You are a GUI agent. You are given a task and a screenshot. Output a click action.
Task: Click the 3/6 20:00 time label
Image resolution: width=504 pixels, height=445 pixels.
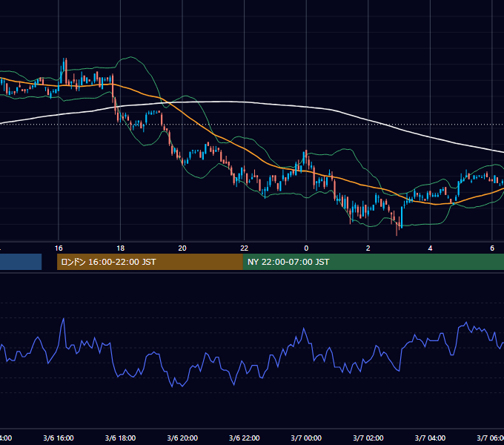[x=182, y=438]
